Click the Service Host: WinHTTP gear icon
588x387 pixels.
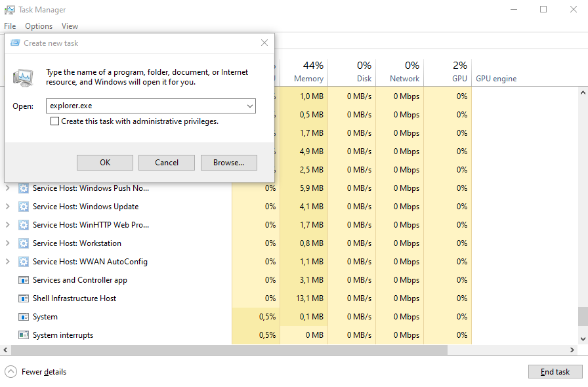[x=24, y=225]
